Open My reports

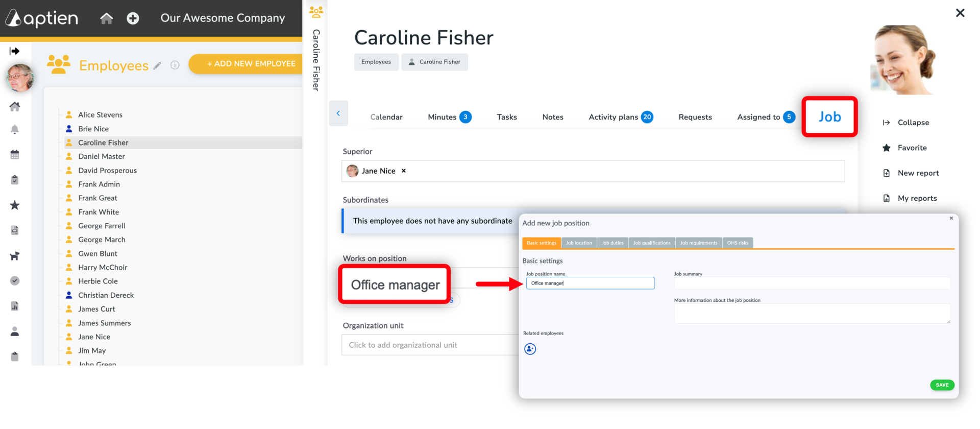(910, 198)
